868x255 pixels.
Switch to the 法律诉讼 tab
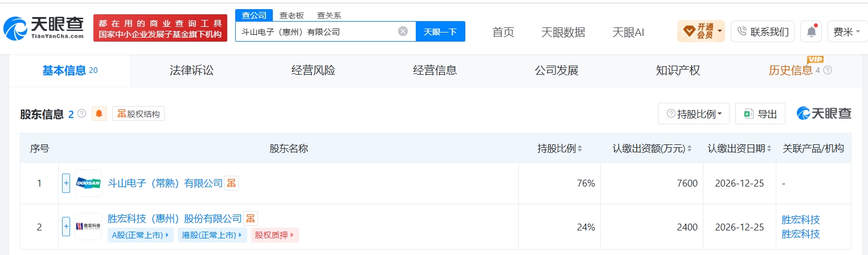pos(191,71)
